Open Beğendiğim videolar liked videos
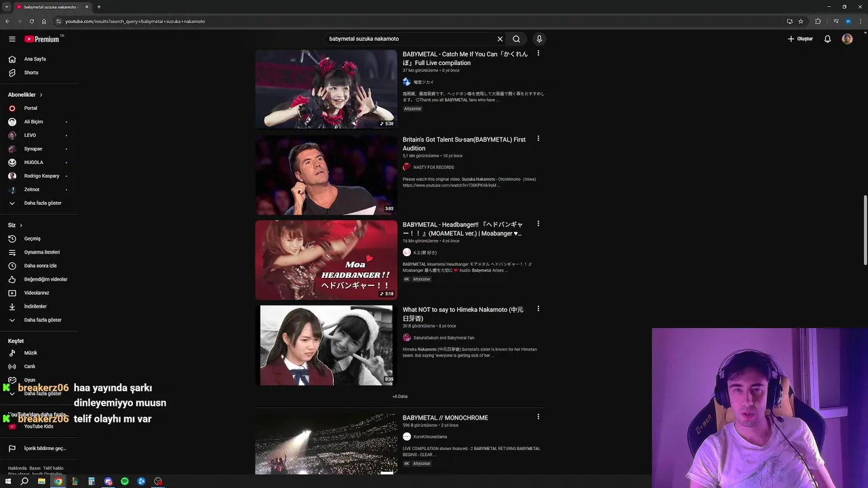 pyautogui.click(x=39, y=279)
